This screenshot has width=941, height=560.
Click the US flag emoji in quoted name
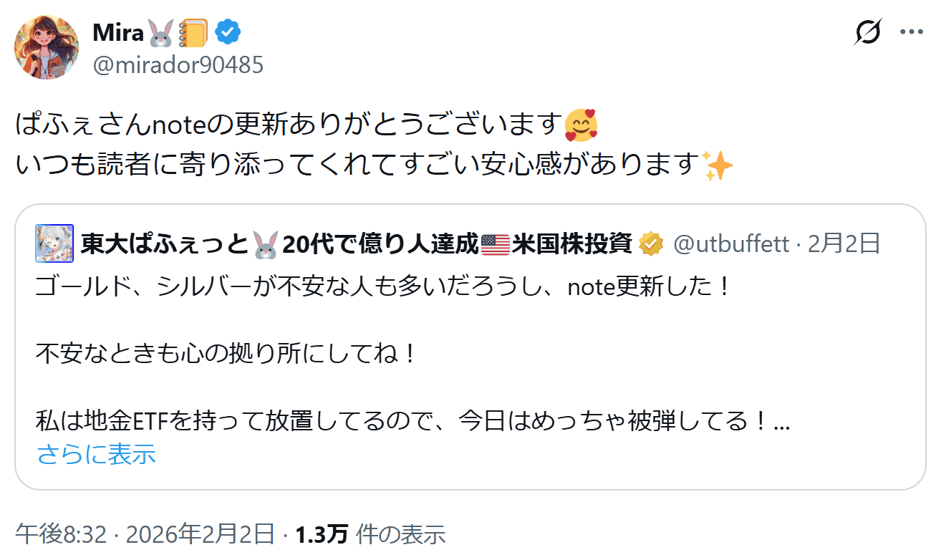(496, 244)
